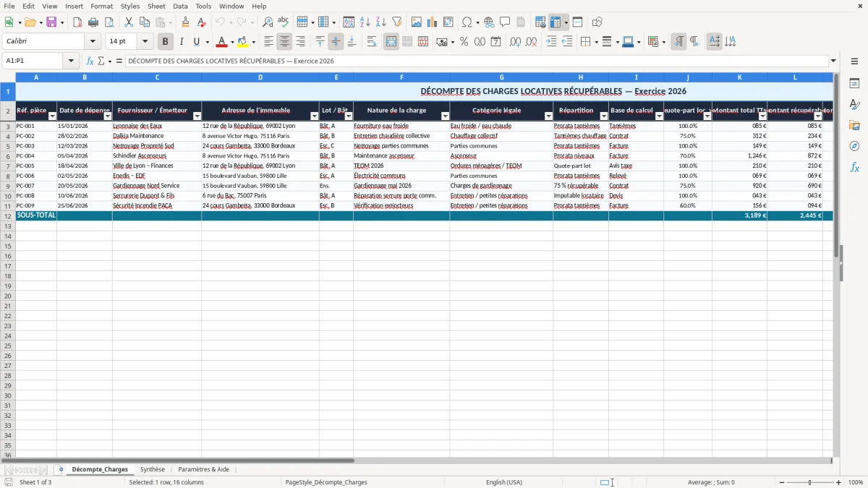Click the Clone Formatting paintbrush icon
The image size is (868, 488).
(x=185, y=22)
